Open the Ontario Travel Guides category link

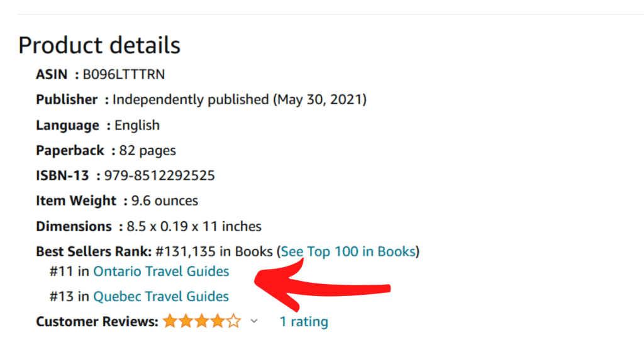pos(161,271)
